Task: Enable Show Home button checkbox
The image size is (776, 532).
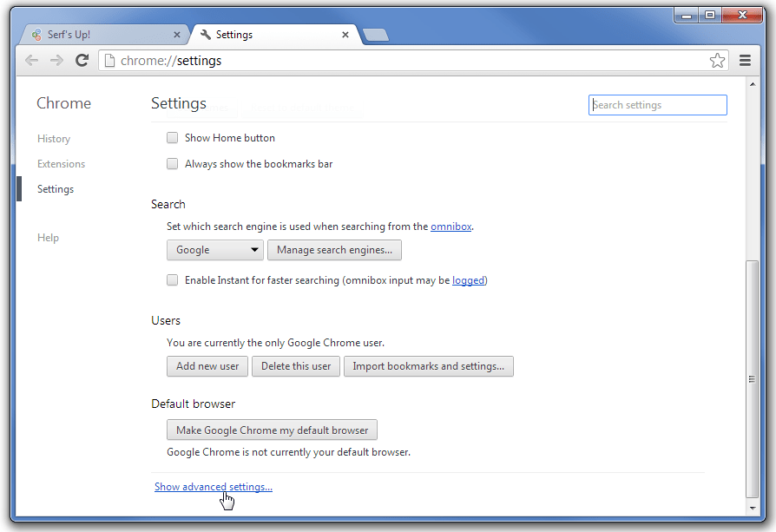Action: (x=172, y=138)
